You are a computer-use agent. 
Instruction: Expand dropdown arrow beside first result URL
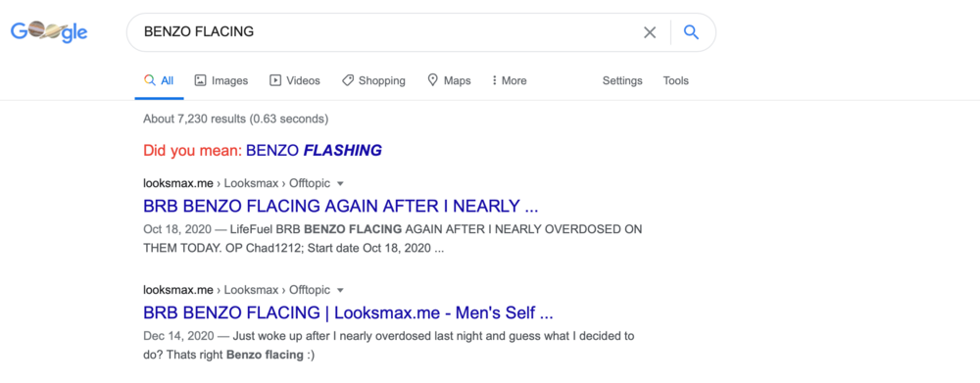340,184
